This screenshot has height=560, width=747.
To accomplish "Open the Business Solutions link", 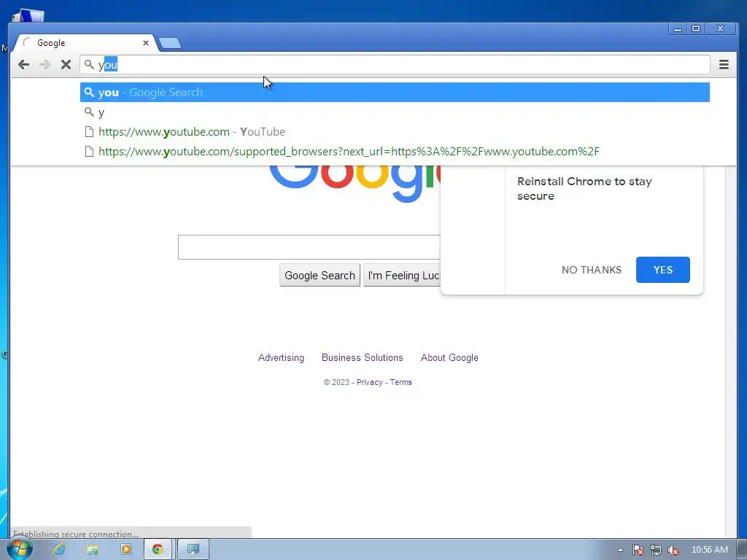I will 362,357.
